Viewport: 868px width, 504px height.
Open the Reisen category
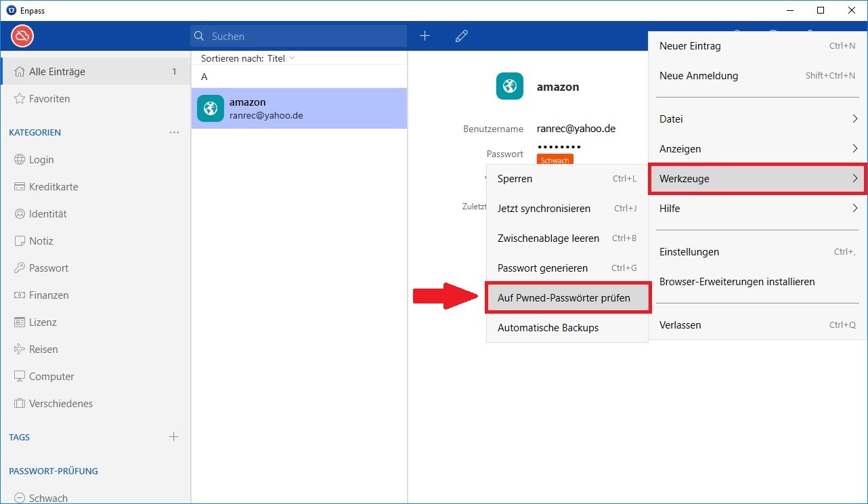(95, 349)
